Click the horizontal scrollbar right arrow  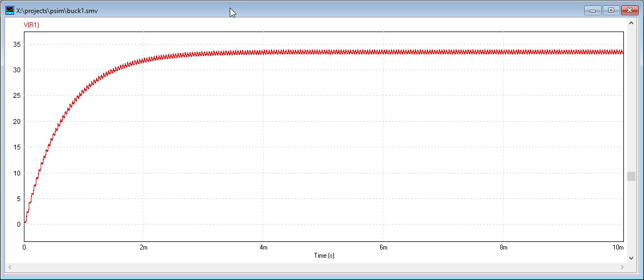[x=623, y=267]
